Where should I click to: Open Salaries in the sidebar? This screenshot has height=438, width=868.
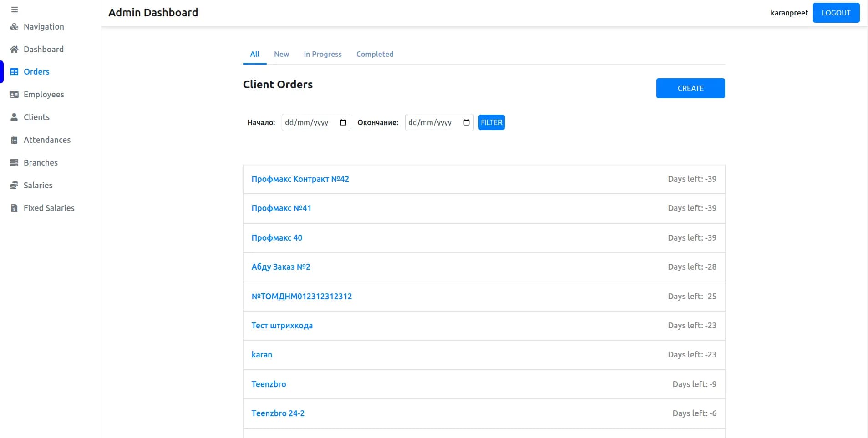click(x=38, y=186)
